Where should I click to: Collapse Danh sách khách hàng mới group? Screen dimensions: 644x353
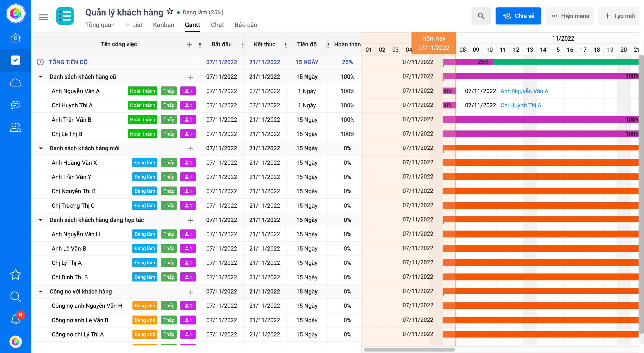point(41,148)
